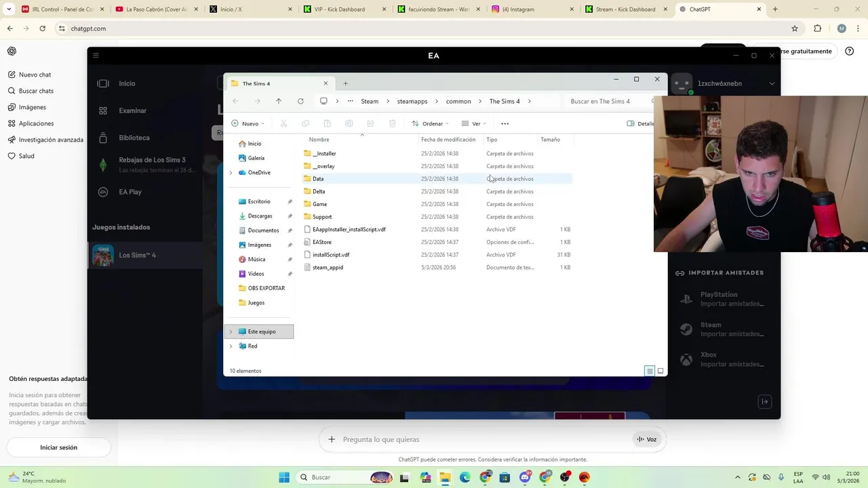Image resolution: width=868 pixels, height=488 pixels.
Task: Open Buscar chats in ChatGPT sidebar
Action: [x=36, y=91]
